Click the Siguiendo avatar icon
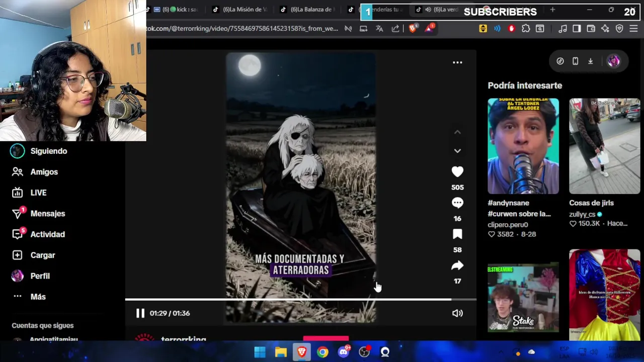This screenshot has height=362, width=644. point(17,151)
